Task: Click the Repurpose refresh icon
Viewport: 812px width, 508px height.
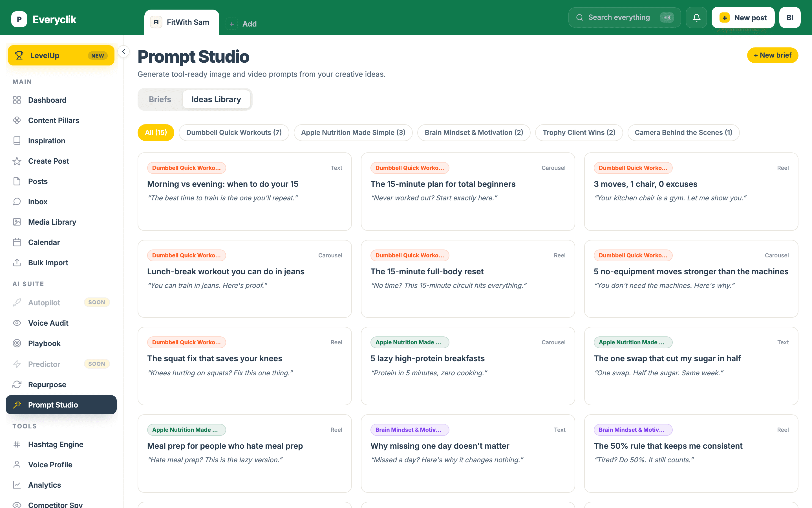Action: click(17, 384)
